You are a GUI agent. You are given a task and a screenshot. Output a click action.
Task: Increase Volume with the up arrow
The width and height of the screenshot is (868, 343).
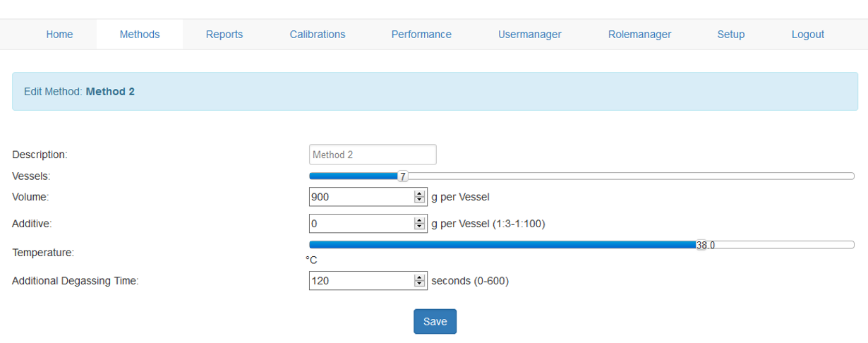419,194
